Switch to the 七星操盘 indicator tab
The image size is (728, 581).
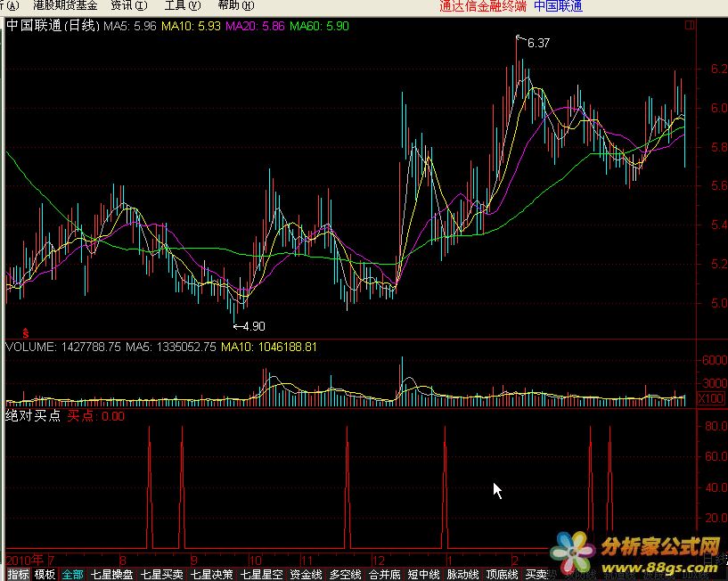(112, 575)
